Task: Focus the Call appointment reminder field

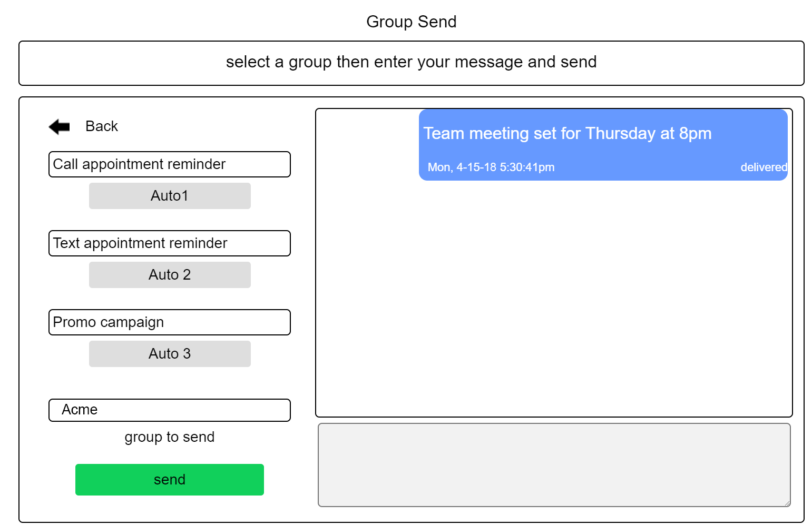Action: [x=169, y=164]
